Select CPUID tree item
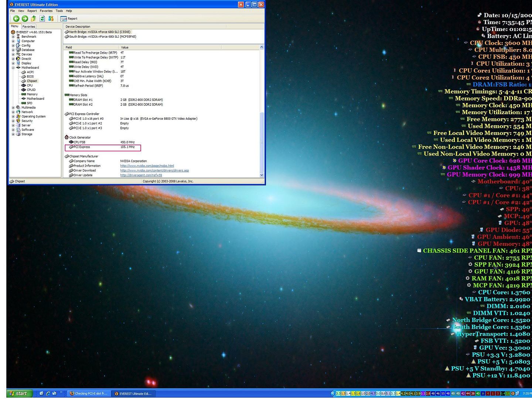 tap(31, 90)
